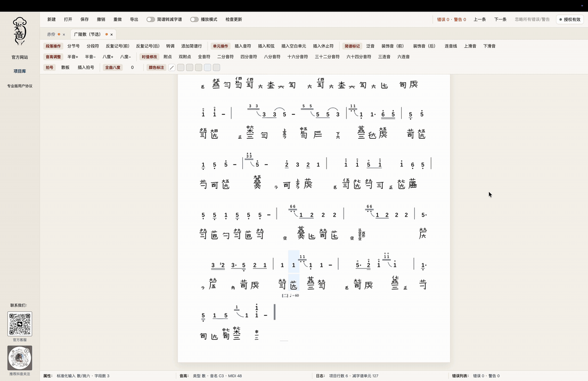Image resolution: width=588 pixels, height=381 pixels.
Task: Click 添加简谱行
Action: tap(192, 46)
